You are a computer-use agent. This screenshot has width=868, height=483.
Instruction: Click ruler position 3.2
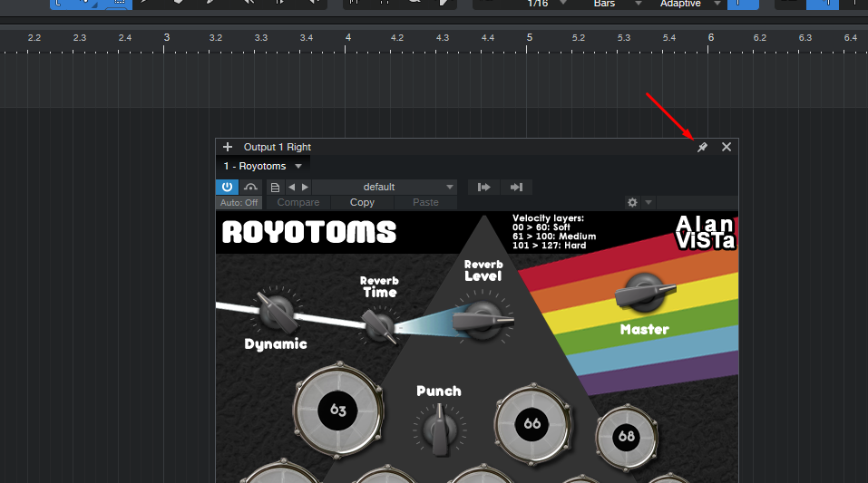click(216, 38)
